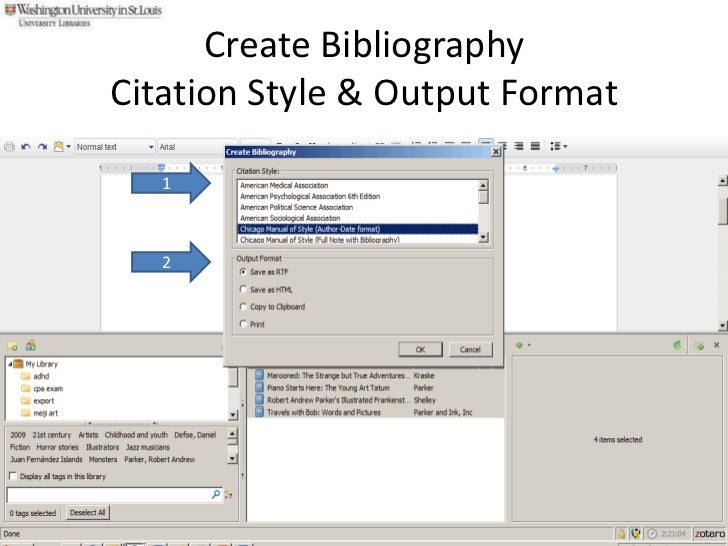Click the Defoe, Daniel tag

click(195, 435)
